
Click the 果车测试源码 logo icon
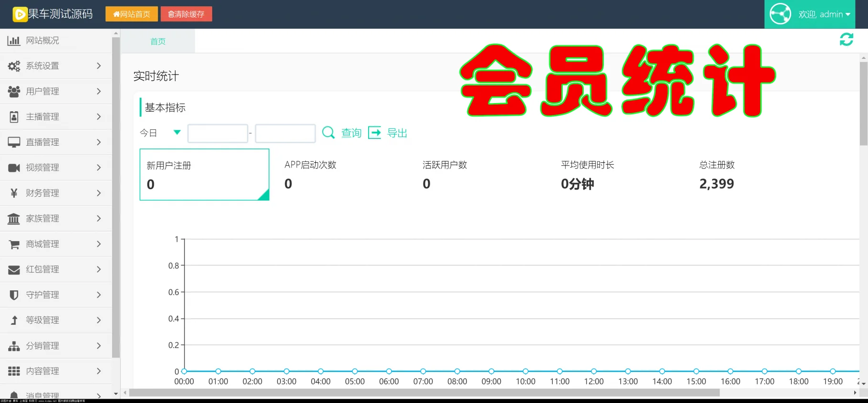[x=20, y=14]
